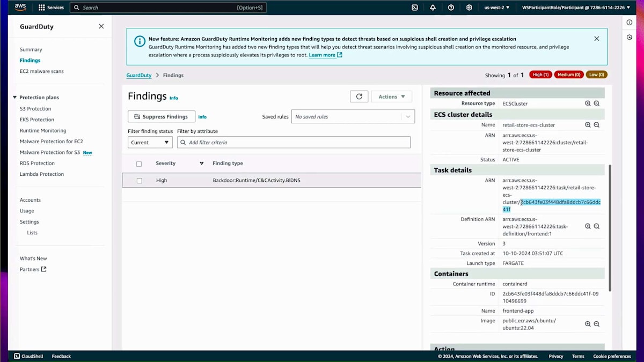
Task: Click the Feedback footer link
Action: pyautogui.click(x=61, y=356)
